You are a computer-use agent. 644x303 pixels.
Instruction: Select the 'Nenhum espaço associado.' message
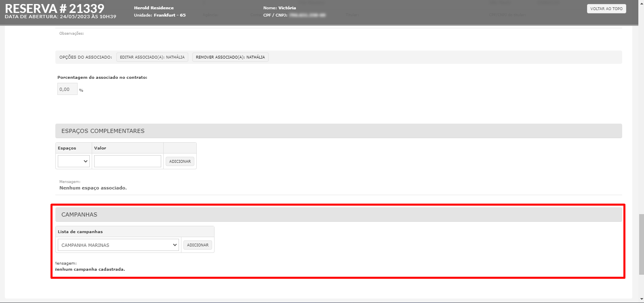click(x=93, y=188)
